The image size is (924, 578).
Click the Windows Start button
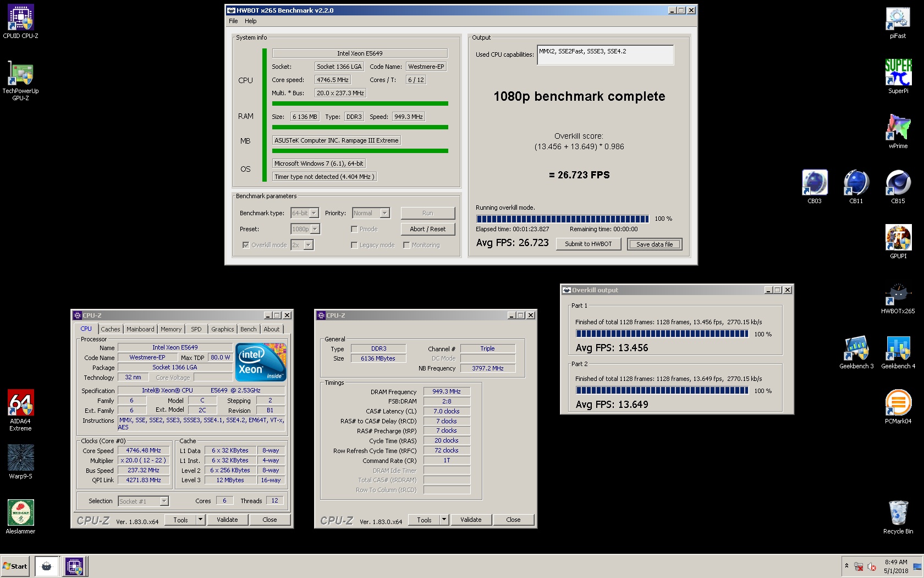[x=15, y=566]
